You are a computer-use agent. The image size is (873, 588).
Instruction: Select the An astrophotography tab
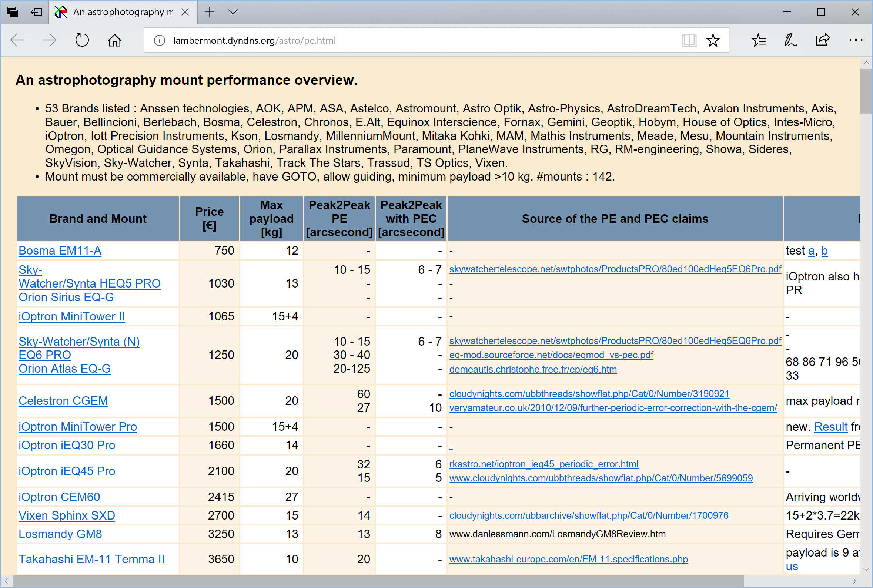click(123, 12)
